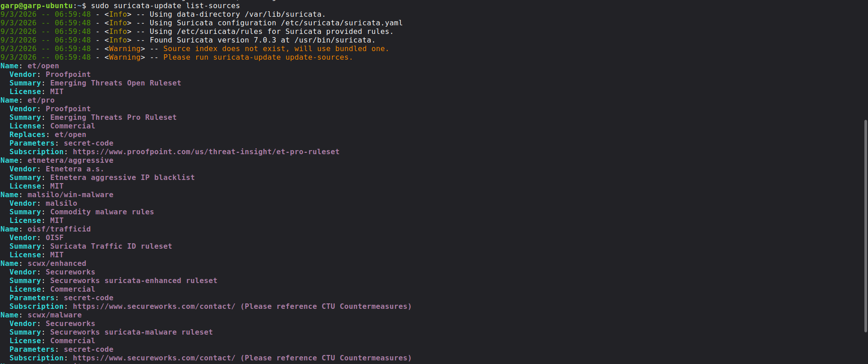This screenshot has height=364, width=868.
Task: Click the "suricata-update update-sources" warning text
Action: [280, 57]
